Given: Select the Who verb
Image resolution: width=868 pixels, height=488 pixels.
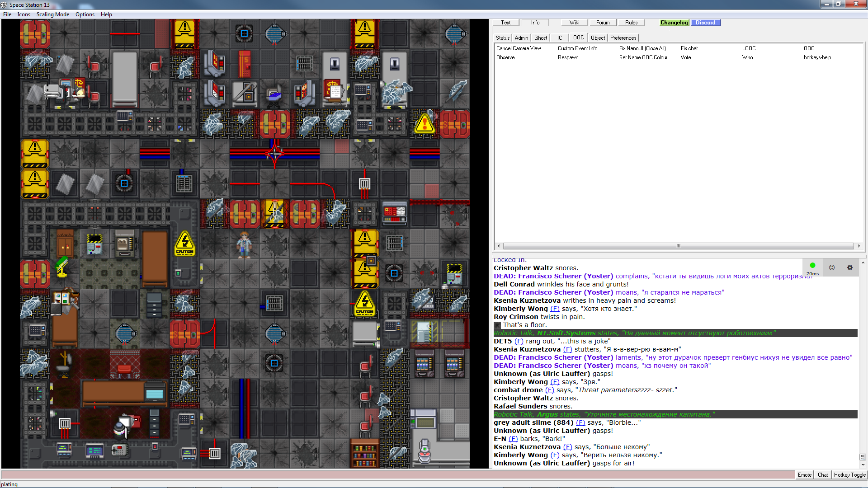Looking at the screenshot, I should pyautogui.click(x=747, y=57).
